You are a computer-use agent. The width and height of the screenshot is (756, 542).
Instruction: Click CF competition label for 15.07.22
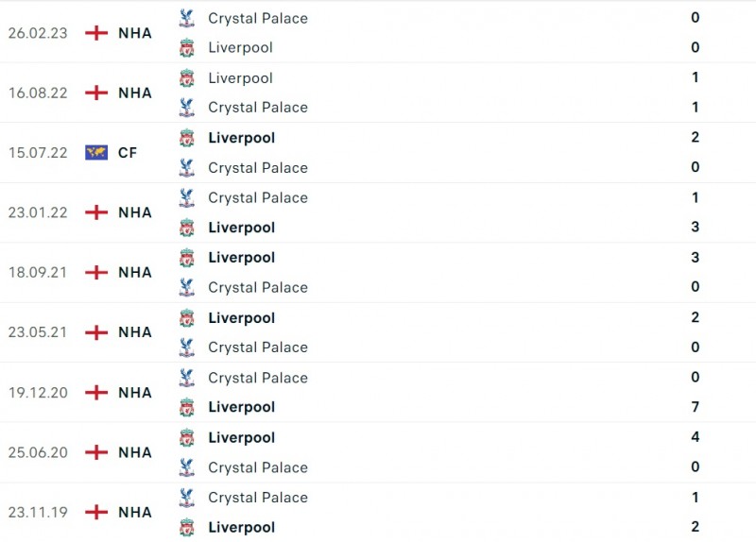pos(128,152)
